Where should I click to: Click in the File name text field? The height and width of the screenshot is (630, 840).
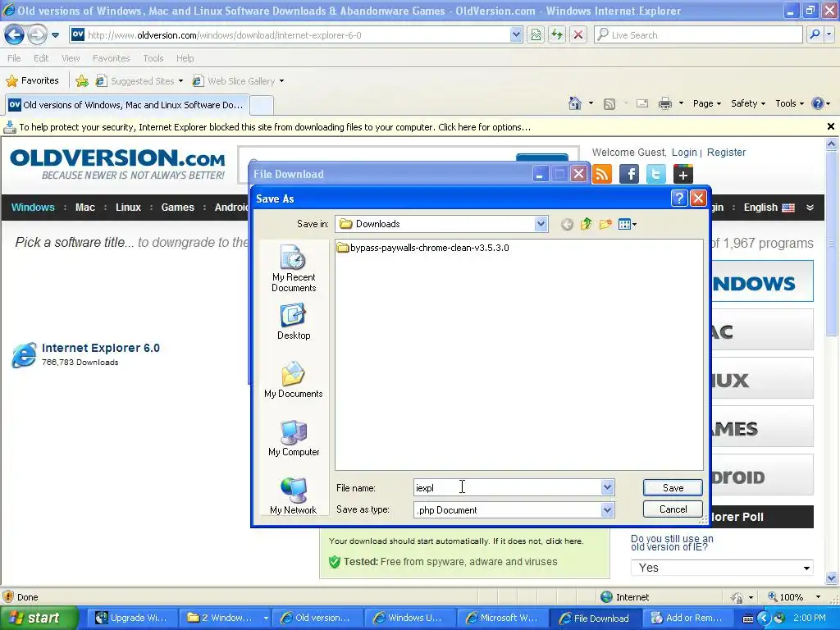[508, 487]
